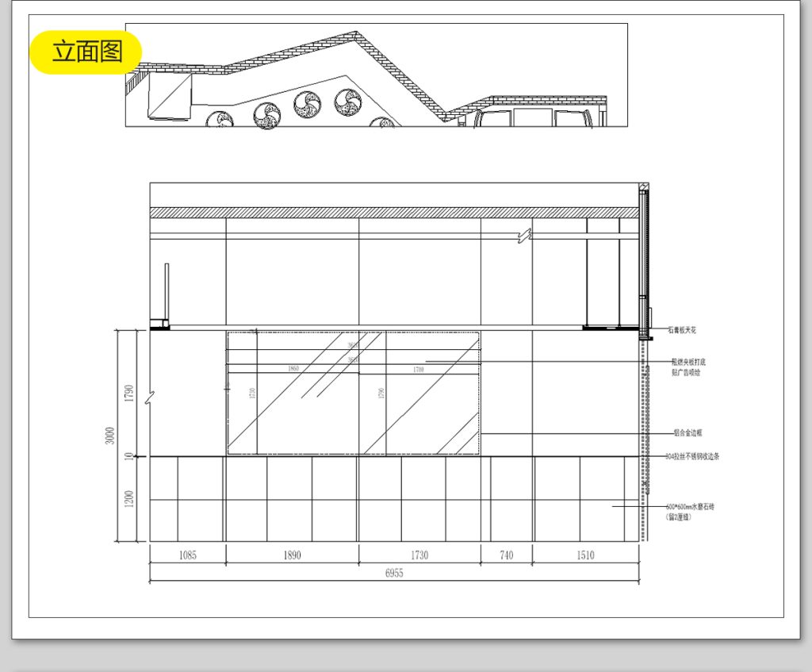Screen dimensions: 812x672
Task: Click the vertical 1790 height dimension
Action: (129, 393)
